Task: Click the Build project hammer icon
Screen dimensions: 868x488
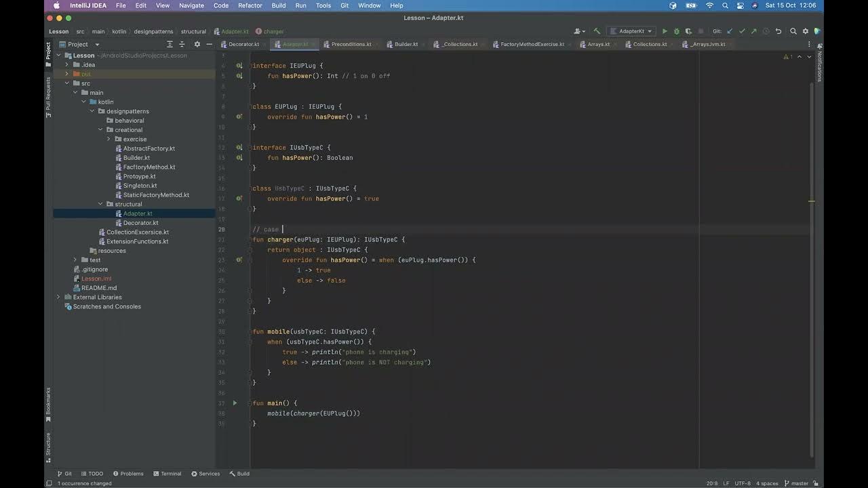Action: (x=597, y=31)
